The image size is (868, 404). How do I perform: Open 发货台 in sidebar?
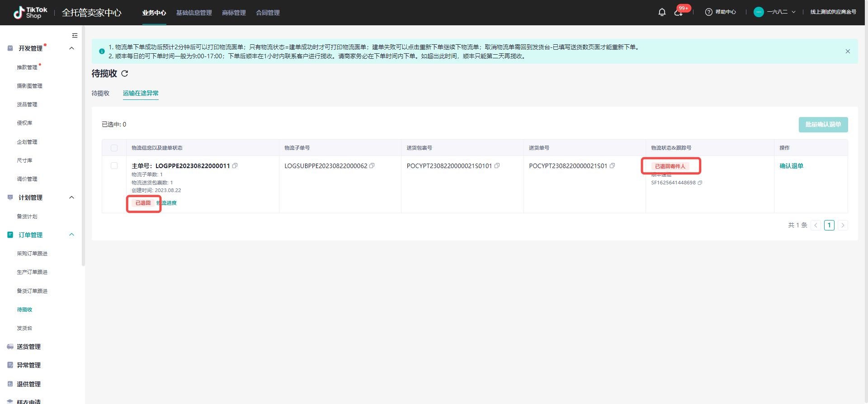tap(24, 328)
